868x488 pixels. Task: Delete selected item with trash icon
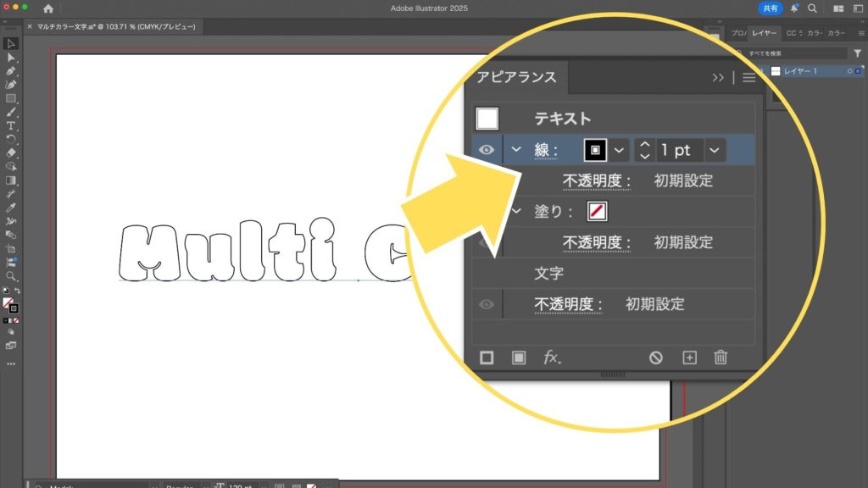click(721, 358)
